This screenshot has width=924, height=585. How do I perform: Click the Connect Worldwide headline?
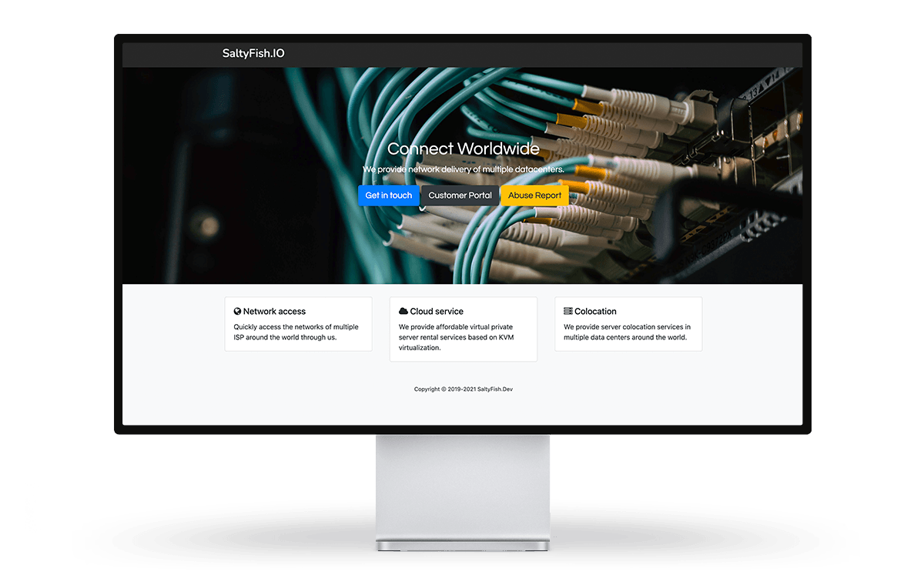pyautogui.click(x=464, y=149)
